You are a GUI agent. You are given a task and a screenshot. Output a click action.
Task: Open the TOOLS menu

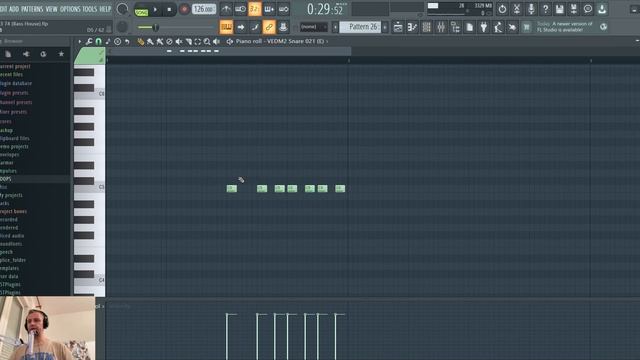(89, 9)
